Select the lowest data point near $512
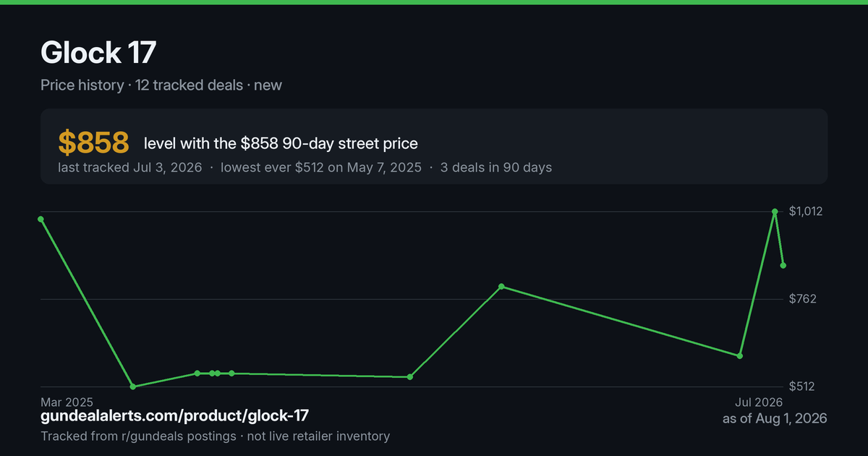 coord(132,387)
